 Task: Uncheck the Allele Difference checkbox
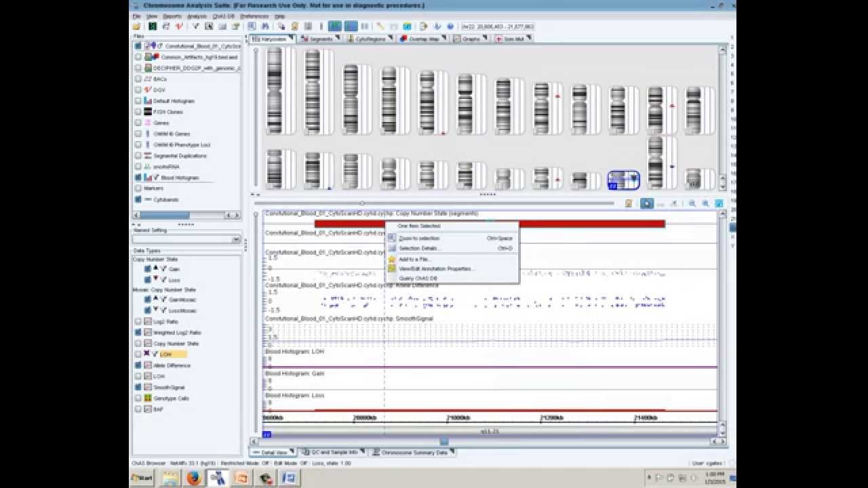point(138,365)
